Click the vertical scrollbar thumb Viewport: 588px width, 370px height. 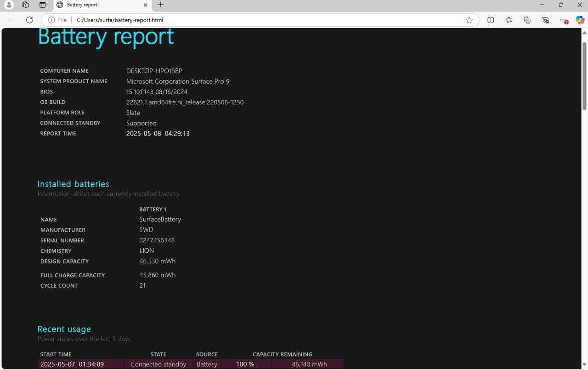point(584,76)
